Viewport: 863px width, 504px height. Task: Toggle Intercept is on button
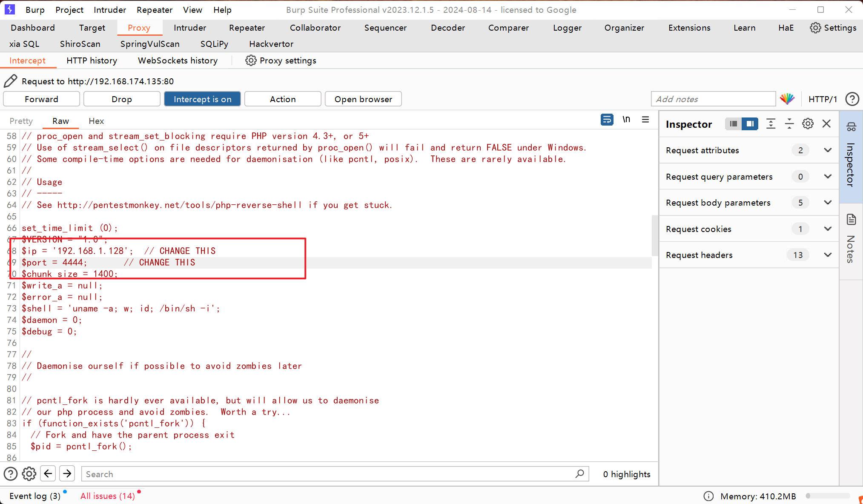coord(202,99)
